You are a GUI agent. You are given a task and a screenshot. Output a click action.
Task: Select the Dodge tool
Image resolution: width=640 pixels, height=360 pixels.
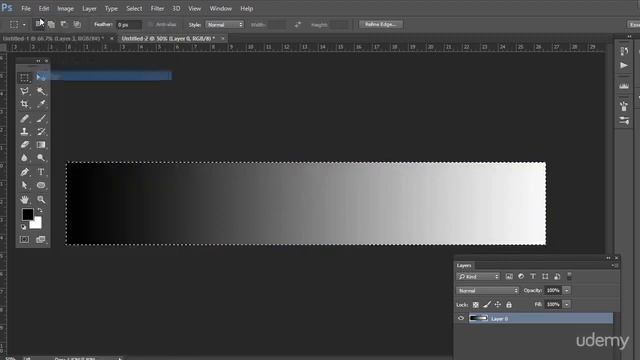pyautogui.click(x=41, y=158)
